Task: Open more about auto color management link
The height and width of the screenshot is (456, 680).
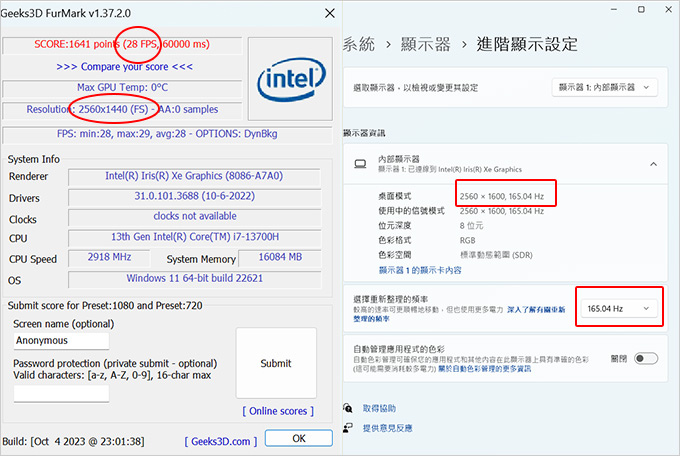Action: click(x=484, y=369)
